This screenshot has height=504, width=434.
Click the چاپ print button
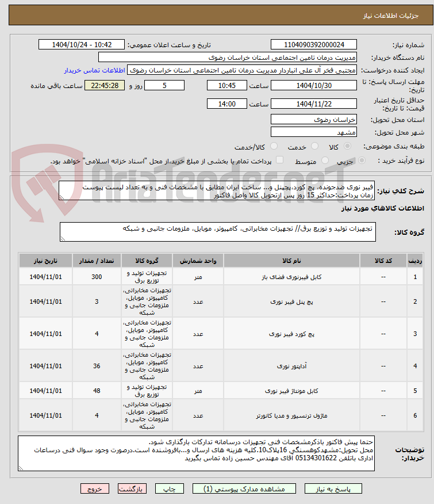click(170, 488)
